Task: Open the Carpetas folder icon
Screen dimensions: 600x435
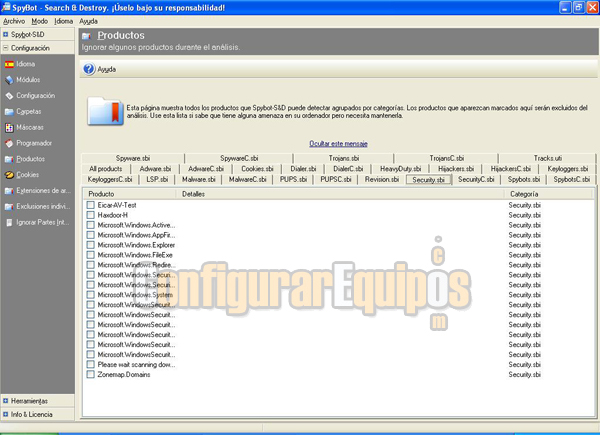Action: [x=9, y=112]
